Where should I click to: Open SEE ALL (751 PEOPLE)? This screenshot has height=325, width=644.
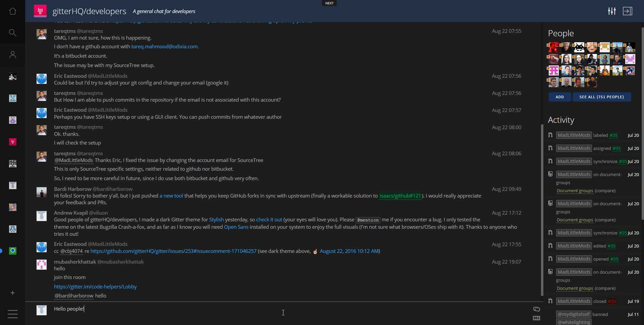601,97
